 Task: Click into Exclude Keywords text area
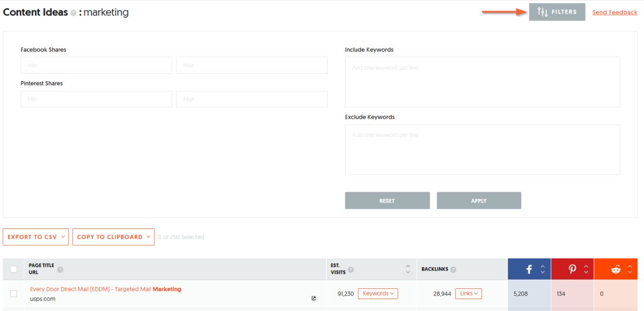(482, 150)
